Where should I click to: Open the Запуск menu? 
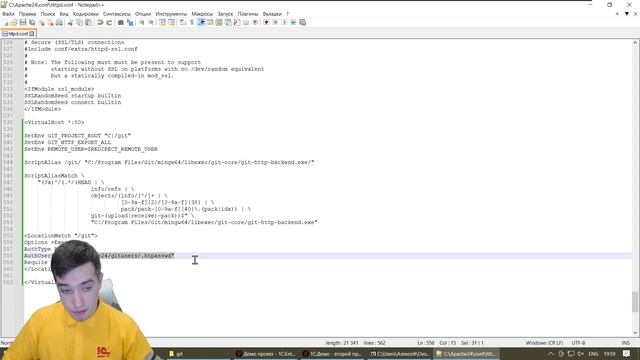tap(225, 14)
